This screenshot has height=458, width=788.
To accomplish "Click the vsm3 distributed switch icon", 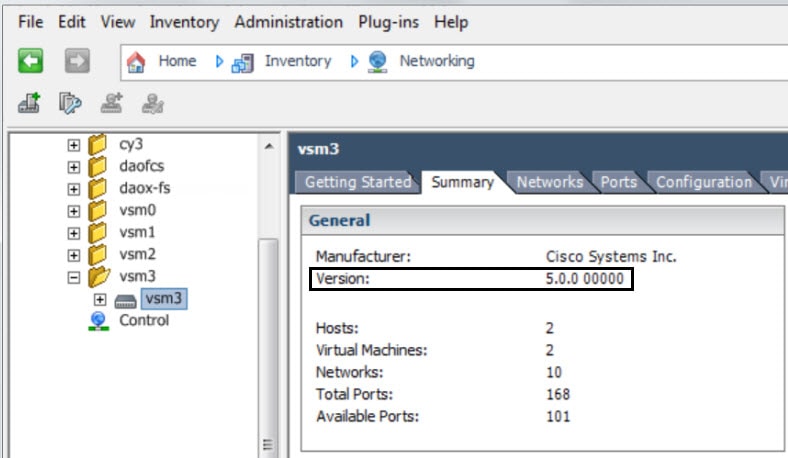I will (125, 299).
